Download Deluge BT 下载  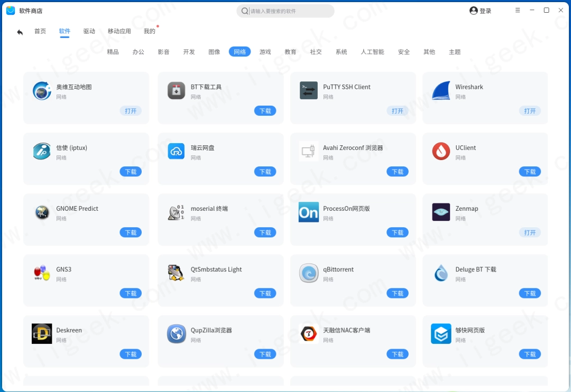coord(530,293)
